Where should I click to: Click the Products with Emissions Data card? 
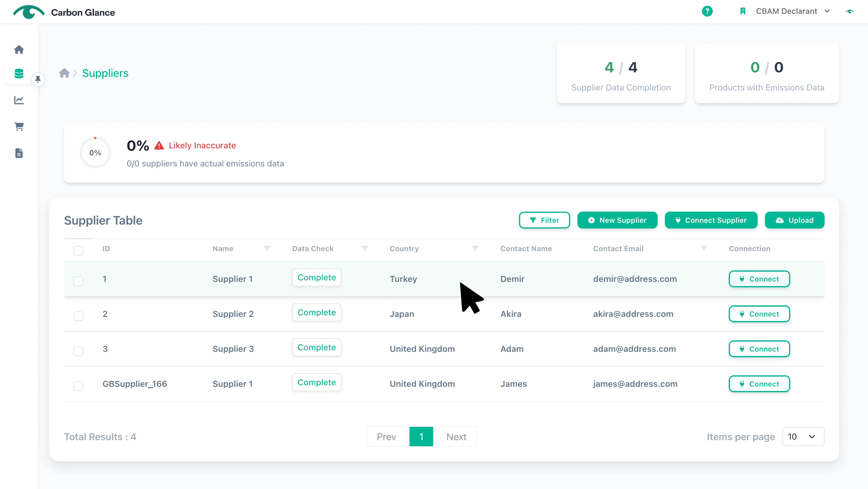767,73
